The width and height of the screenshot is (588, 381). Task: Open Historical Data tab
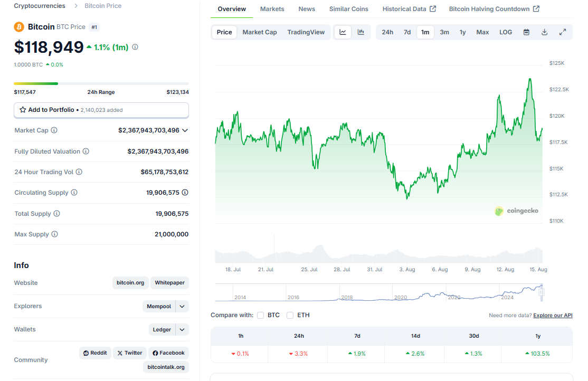(409, 9)
